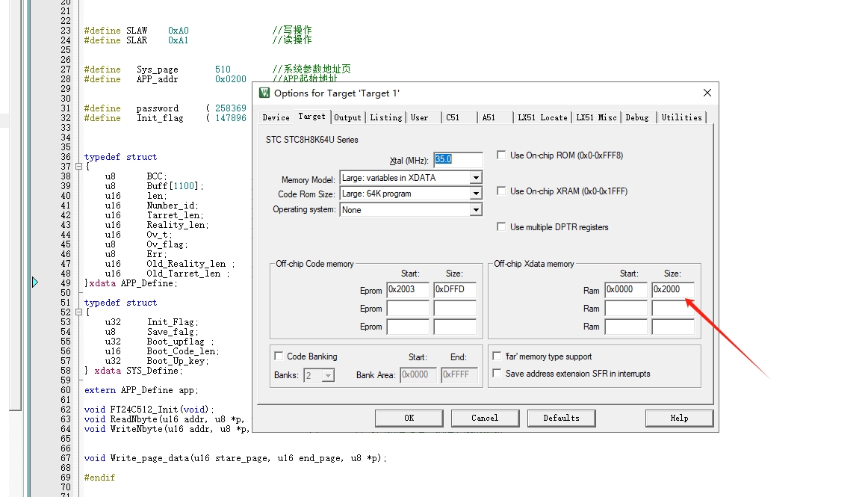Click second Ram Start field

coord(626,309)
